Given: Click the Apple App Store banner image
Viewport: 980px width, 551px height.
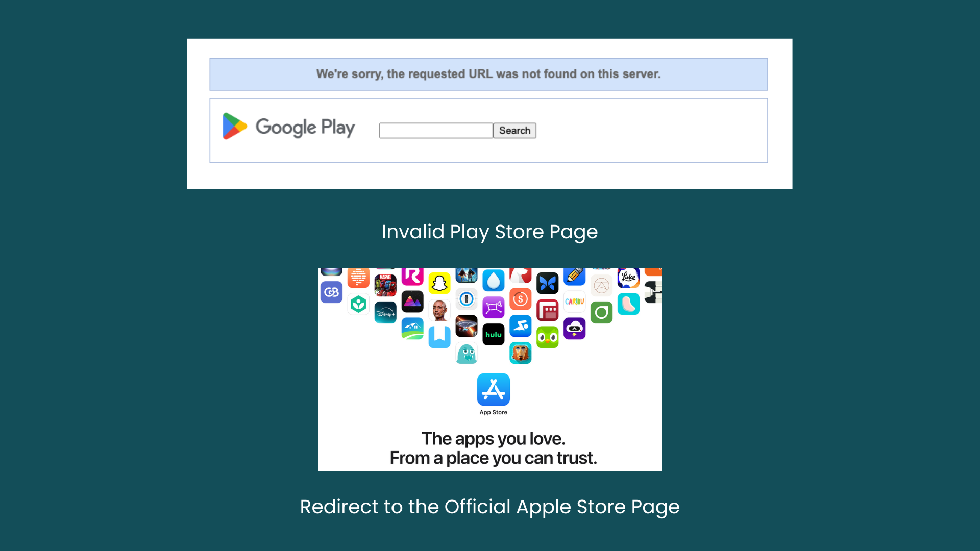Looking at the screenshot, I should tap(490, 369).
